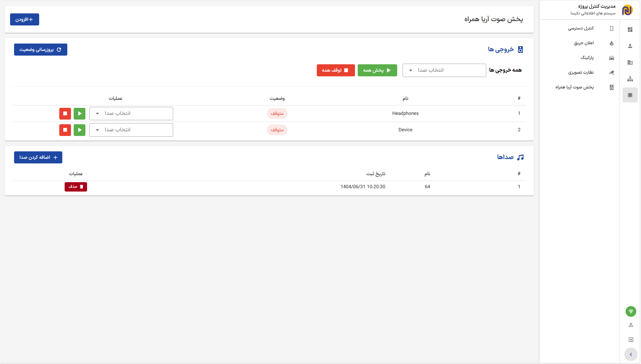Open sound selection dropdown for all outputs

click(x=444, y=70)
